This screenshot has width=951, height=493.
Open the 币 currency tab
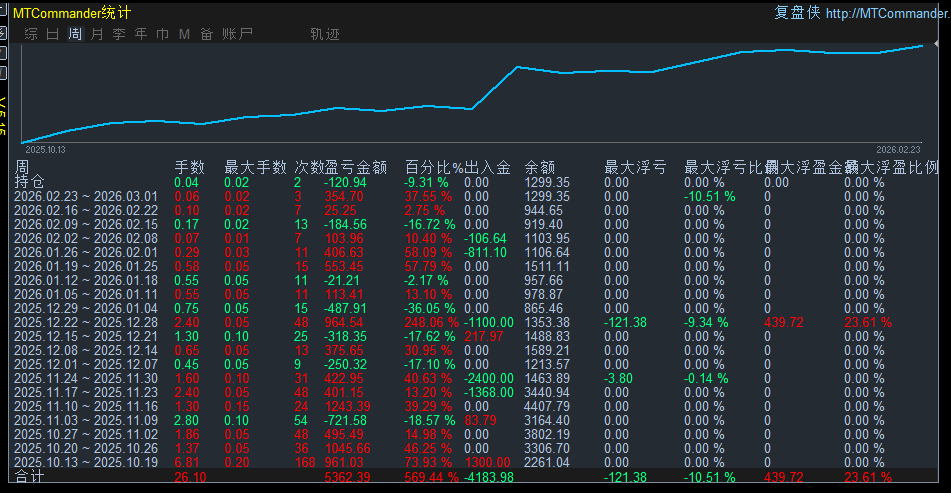point(163,34)
